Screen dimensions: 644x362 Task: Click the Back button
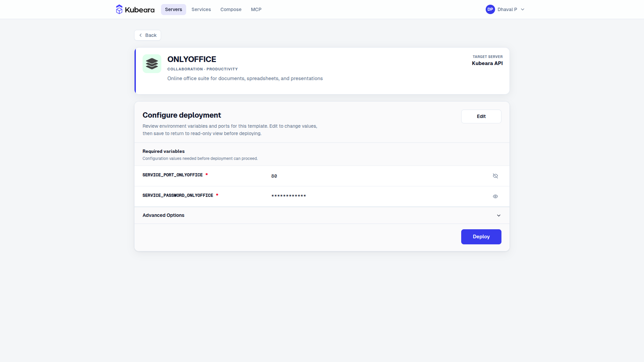[148, 35]
